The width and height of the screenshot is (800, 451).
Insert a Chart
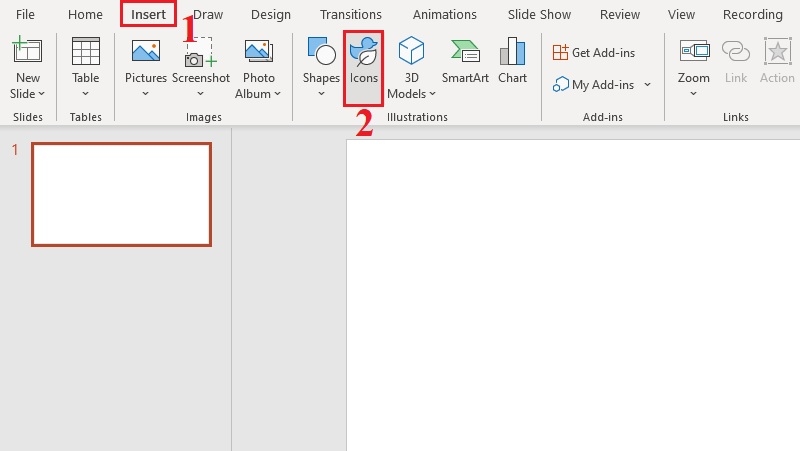pyautogui.click(x=512, y=60)
